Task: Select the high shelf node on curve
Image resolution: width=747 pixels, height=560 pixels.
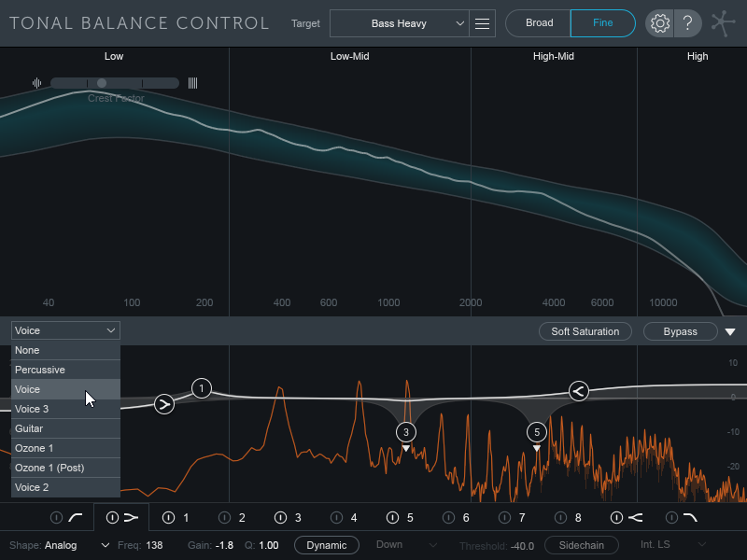Action: click(x=578, y=391)
